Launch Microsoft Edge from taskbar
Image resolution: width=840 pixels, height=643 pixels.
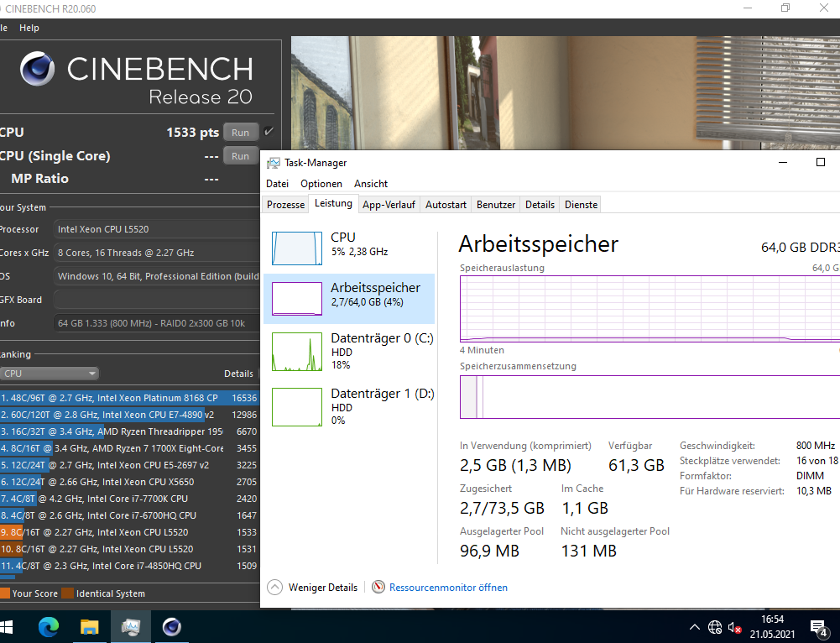pos(49,627)
